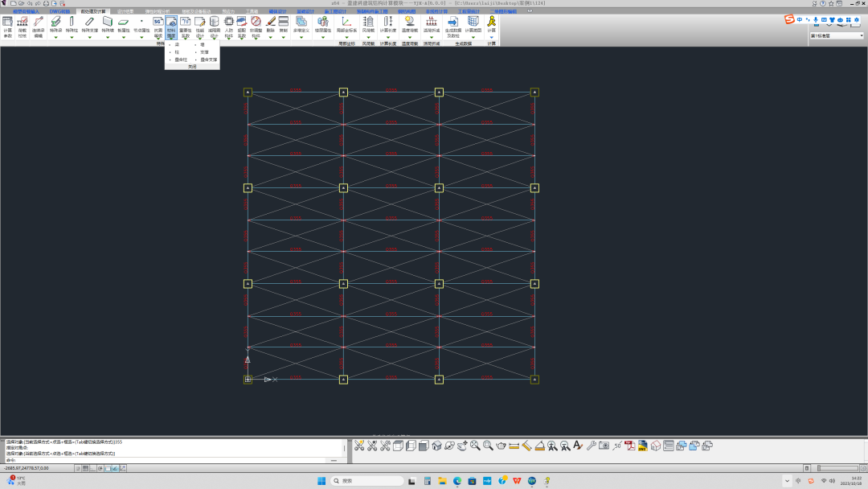Select the 特殊支撑 special brace tool
Image resolution: width=868 pixels, height=489 pixels.
tap(90, 25)
